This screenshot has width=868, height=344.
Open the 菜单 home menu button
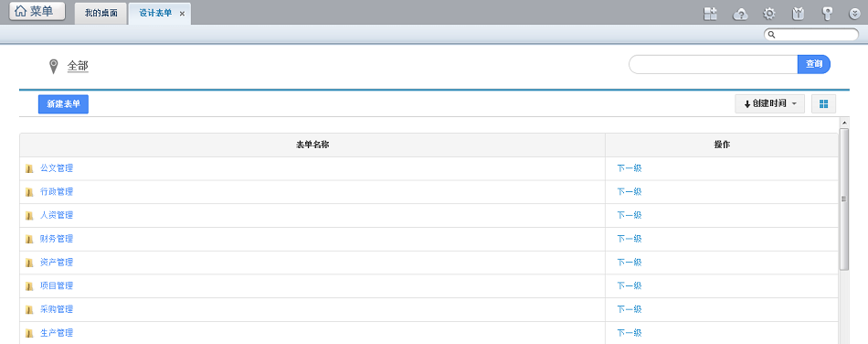point(37,11)
